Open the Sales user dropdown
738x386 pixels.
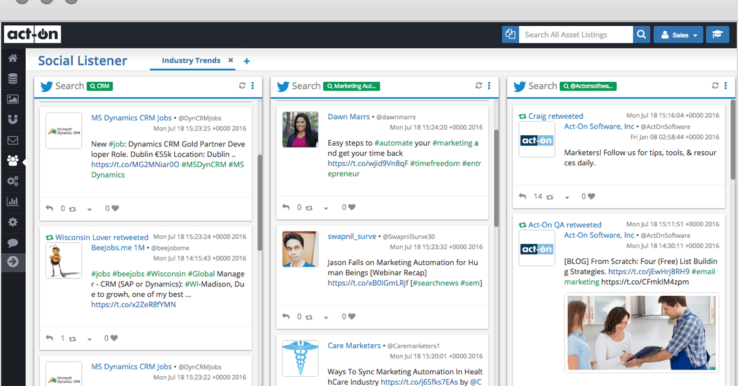click(678, 34)
